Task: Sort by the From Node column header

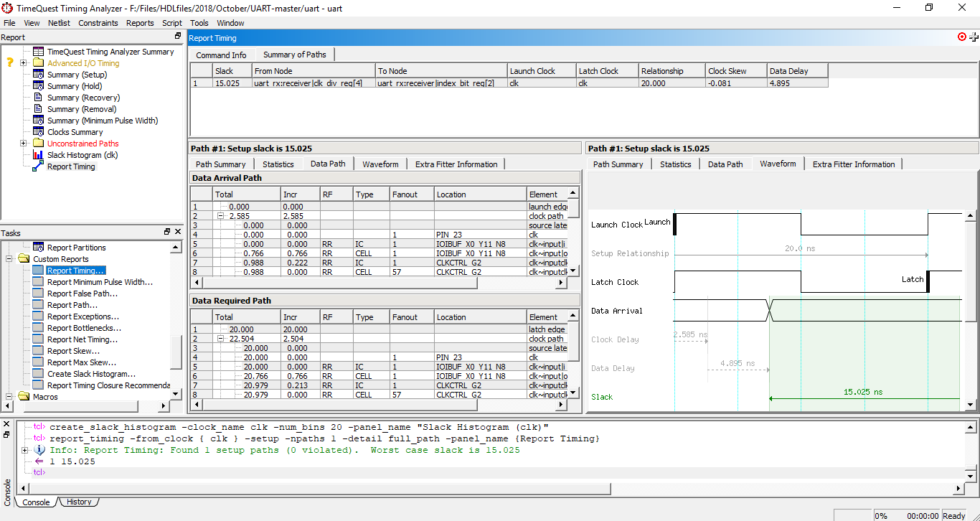Action: (x=314, y=71)
